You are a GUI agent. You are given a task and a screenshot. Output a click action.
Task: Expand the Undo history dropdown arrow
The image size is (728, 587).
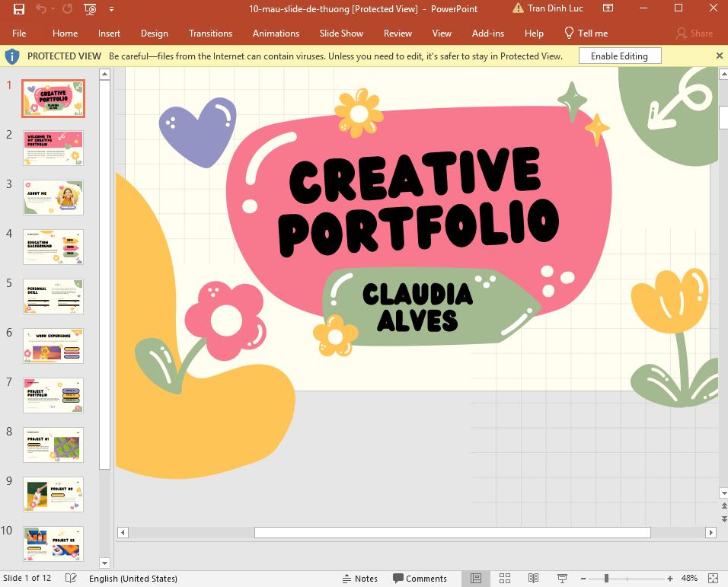point(52,8)
